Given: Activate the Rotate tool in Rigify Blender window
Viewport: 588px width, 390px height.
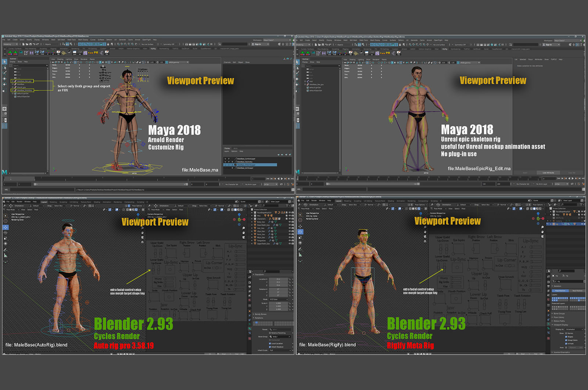Looking at the screenshot, I should point(300,232).
